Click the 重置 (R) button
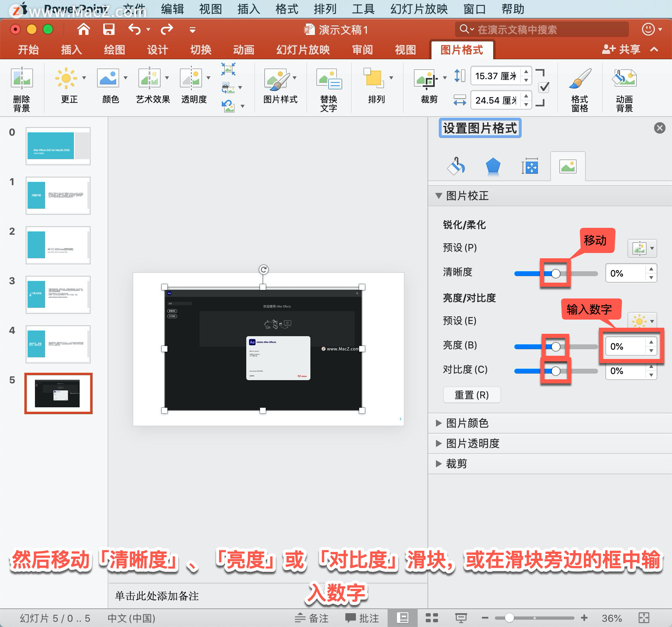Image resolution: width=672 pixels, height=627 pixels. click(x=472, y=395)
